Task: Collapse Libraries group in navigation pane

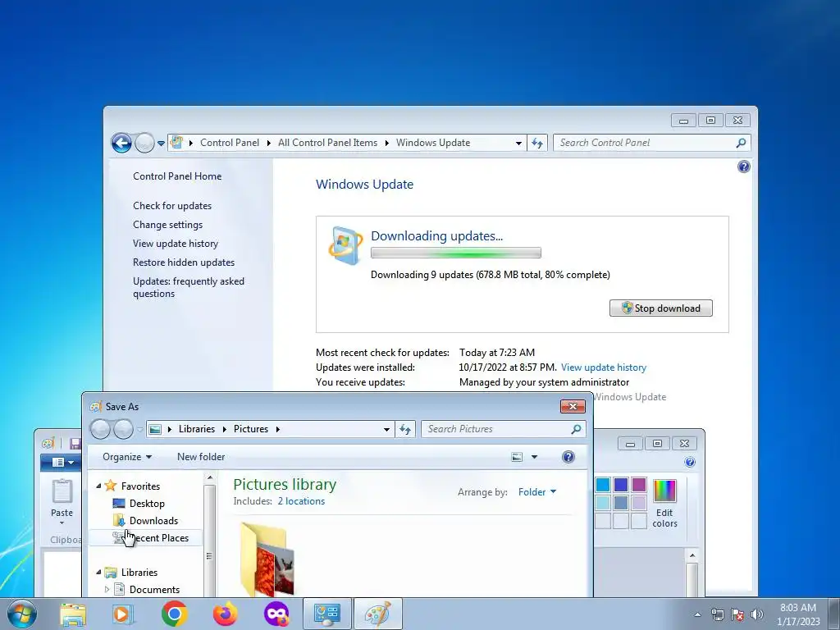Action: tap(98, 572)
